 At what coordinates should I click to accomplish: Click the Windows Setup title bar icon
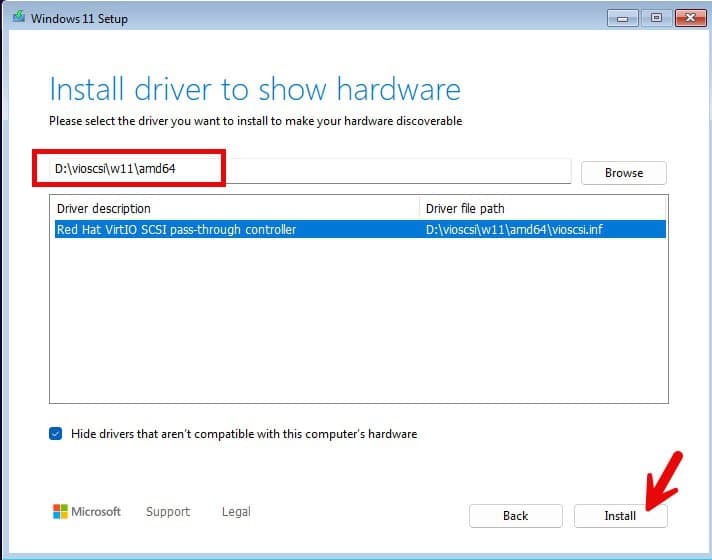tap(19, 17)
